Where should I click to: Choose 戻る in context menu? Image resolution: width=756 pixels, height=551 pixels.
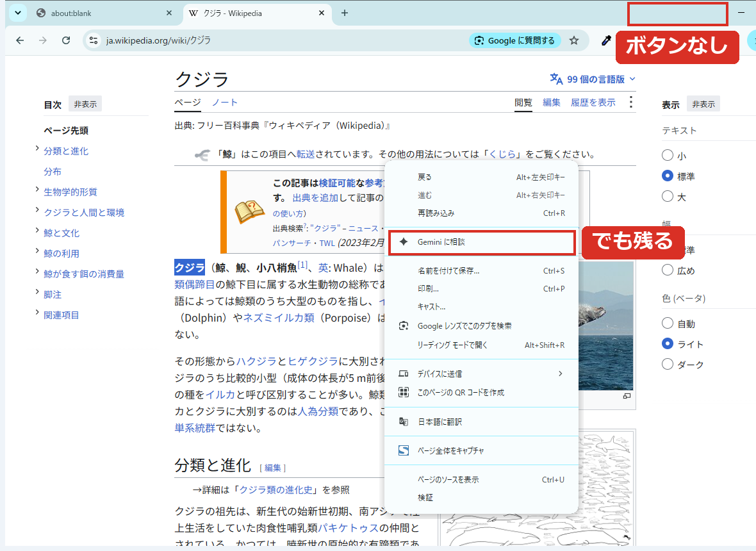click(481, 177)
